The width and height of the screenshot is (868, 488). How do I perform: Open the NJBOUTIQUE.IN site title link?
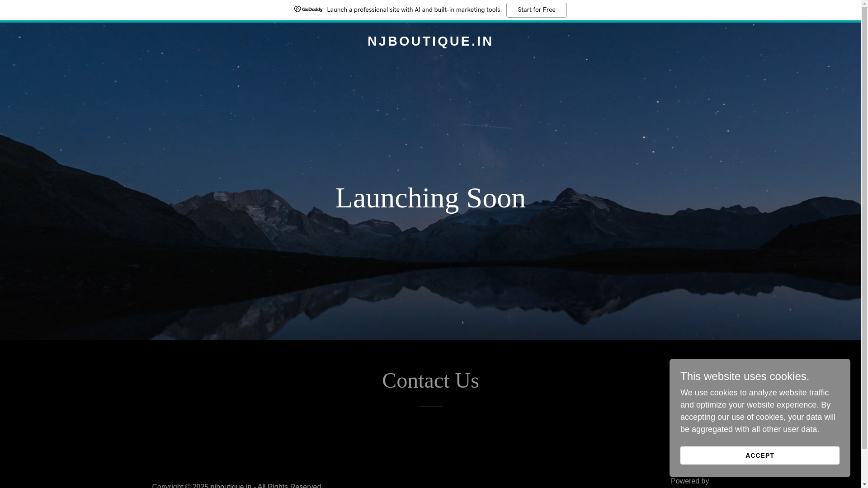point(430,41)
